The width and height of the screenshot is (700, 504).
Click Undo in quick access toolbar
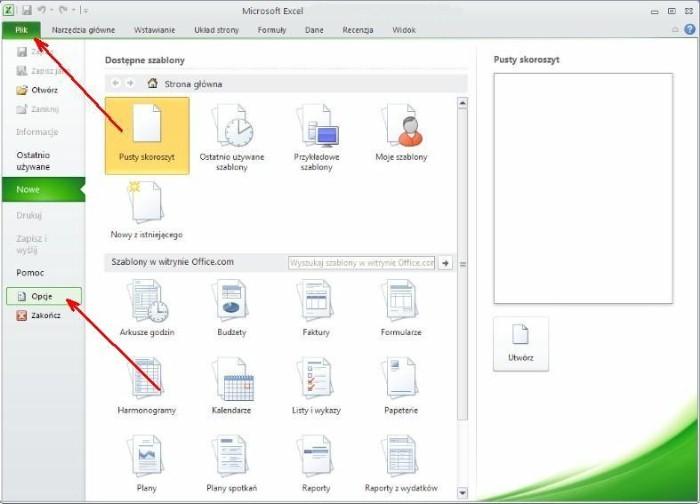tap(42, 10)
